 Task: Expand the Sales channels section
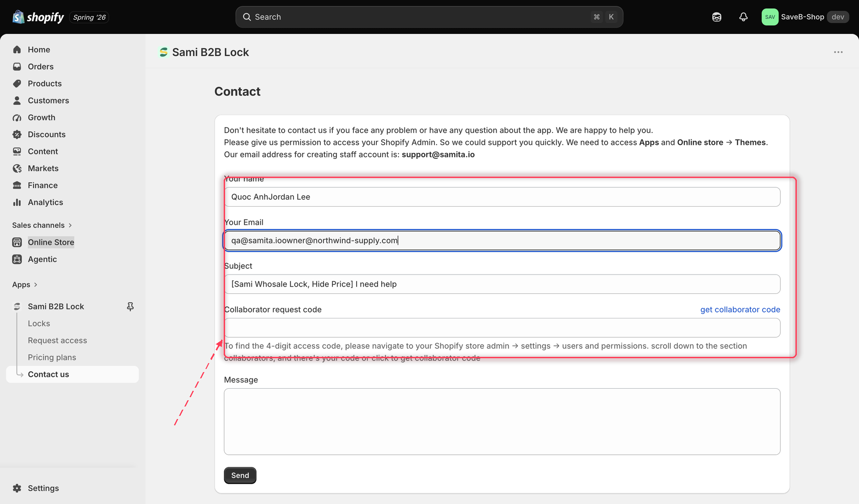point(42,225)
